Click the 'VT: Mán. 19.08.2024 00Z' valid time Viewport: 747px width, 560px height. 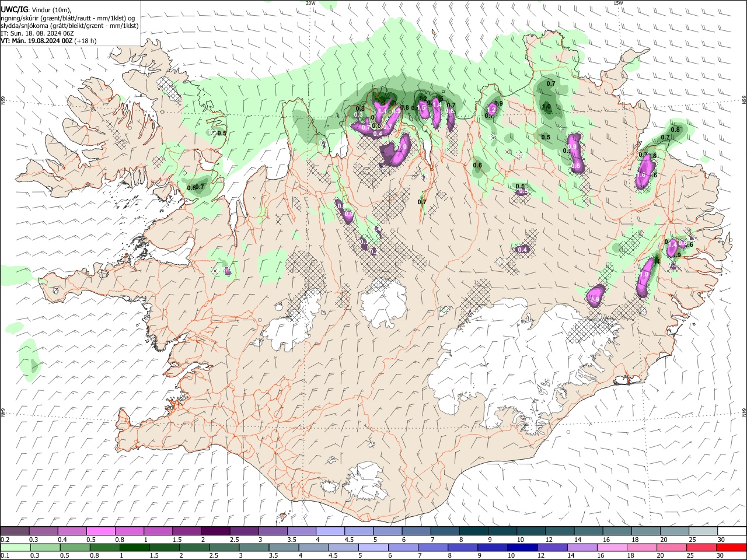click(x=37, y=41)
